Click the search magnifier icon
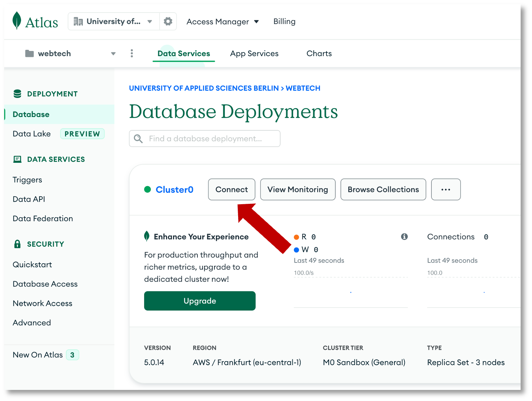The width and height of the screenshot is (532, 401). [138, 138]
